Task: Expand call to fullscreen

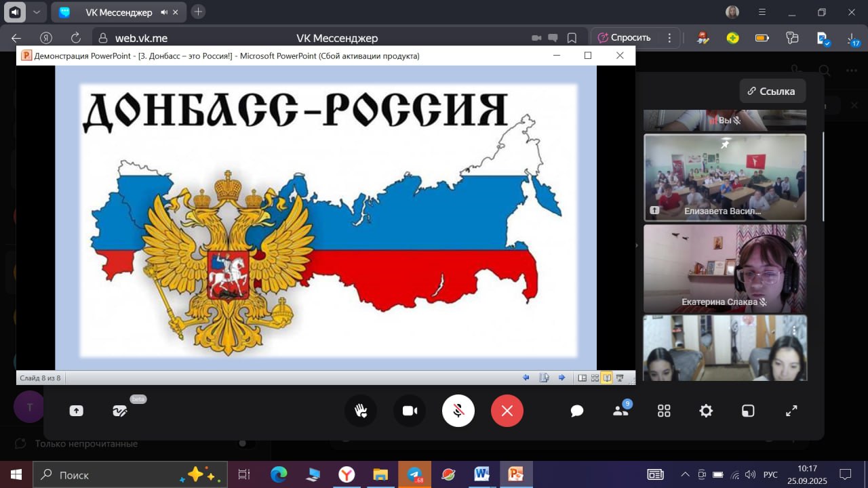Action: point(791,411)
